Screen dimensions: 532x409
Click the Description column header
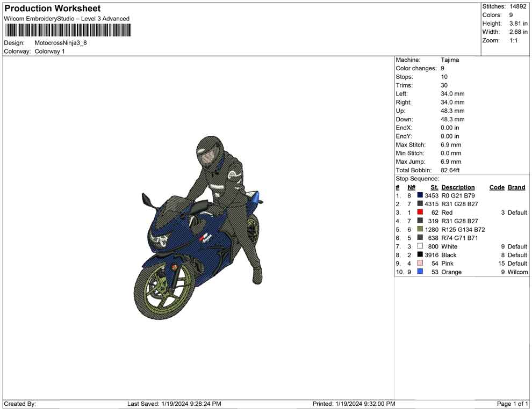[x=458, y=187]
